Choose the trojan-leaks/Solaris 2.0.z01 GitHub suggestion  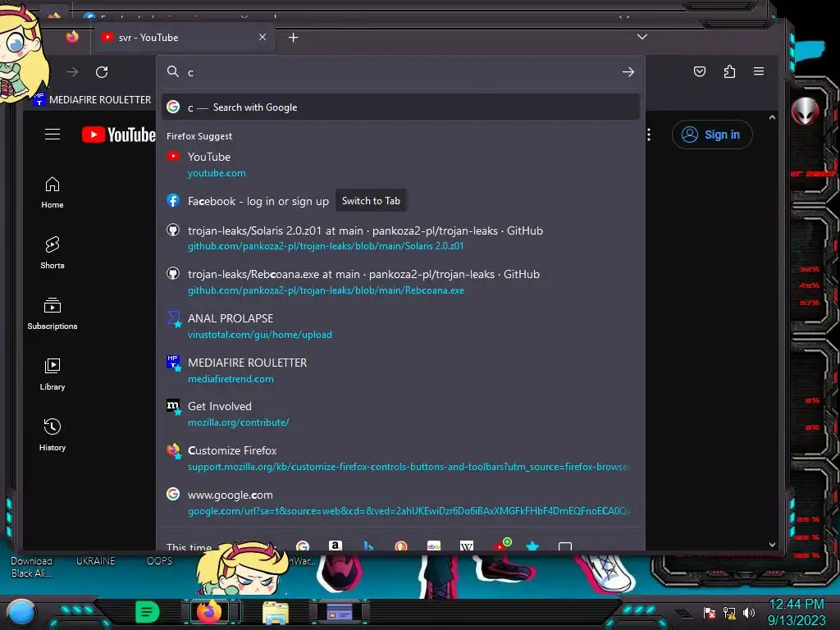coord(400,238)
